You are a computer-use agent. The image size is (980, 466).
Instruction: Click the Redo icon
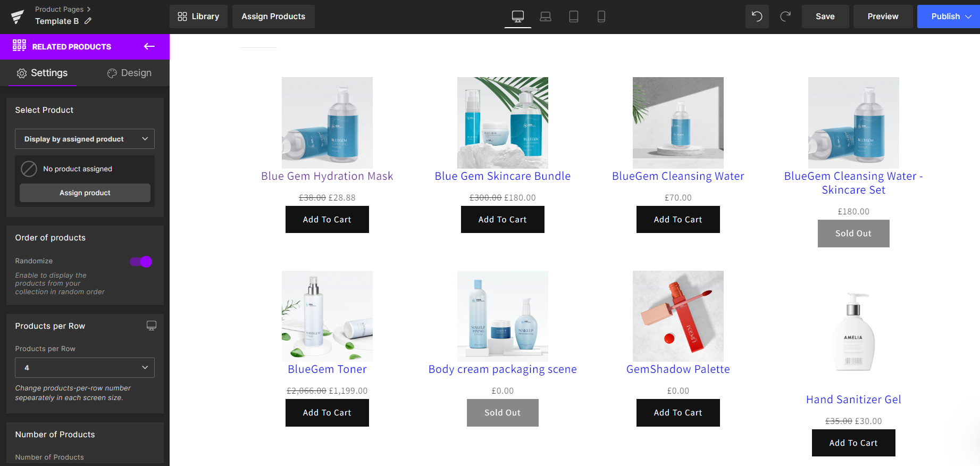click(785, 16)
